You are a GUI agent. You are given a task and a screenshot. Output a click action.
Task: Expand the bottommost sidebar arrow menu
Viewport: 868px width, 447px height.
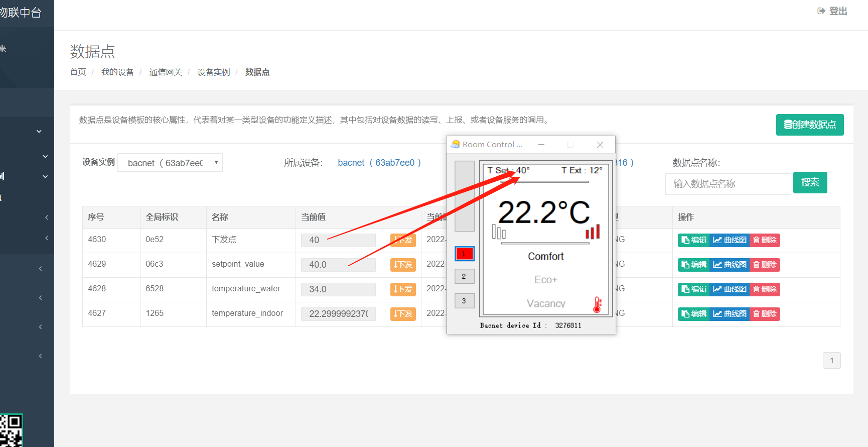point(41,356)
